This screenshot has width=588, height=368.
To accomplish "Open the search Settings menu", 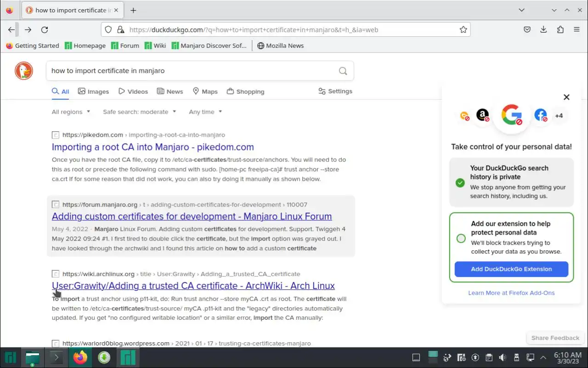I will [335, 91].
